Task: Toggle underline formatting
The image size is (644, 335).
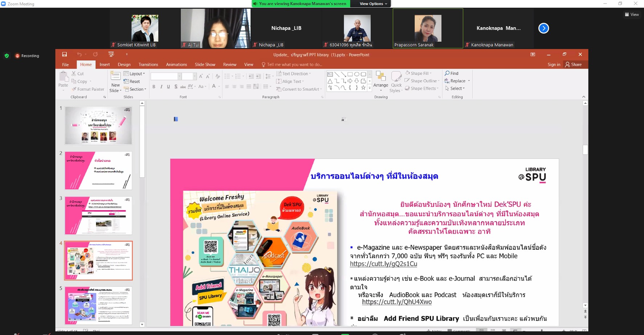Action: tap(168, 87)
